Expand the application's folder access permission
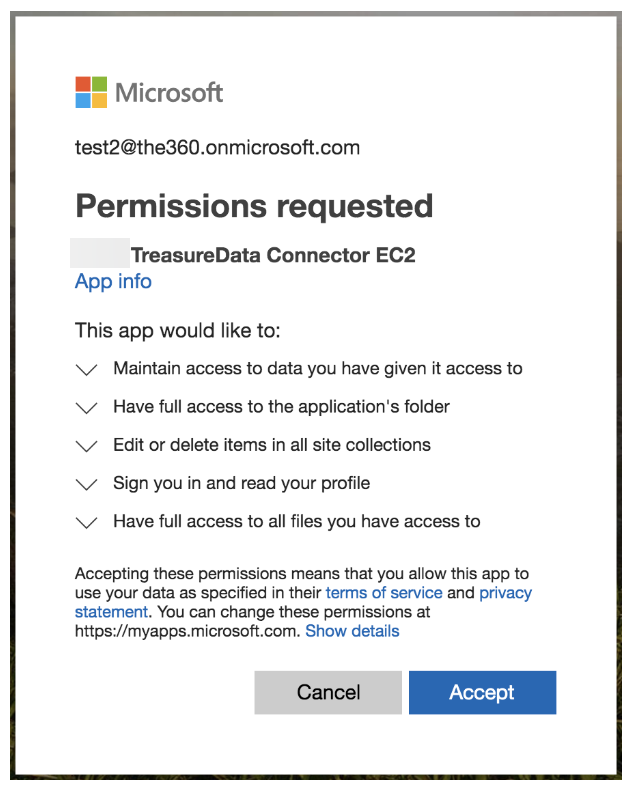Screen dimensions: 632x786 [x=87, y=407]
